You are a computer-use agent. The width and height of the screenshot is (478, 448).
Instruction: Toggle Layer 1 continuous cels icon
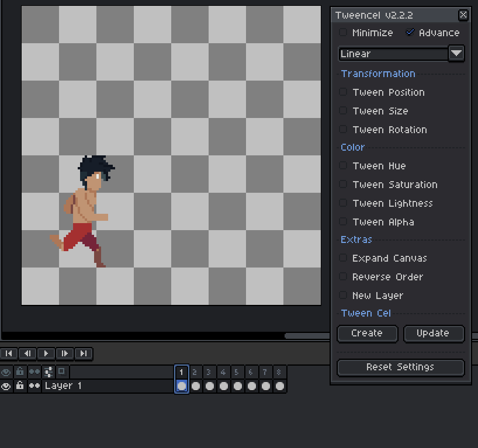click(34, 386)
